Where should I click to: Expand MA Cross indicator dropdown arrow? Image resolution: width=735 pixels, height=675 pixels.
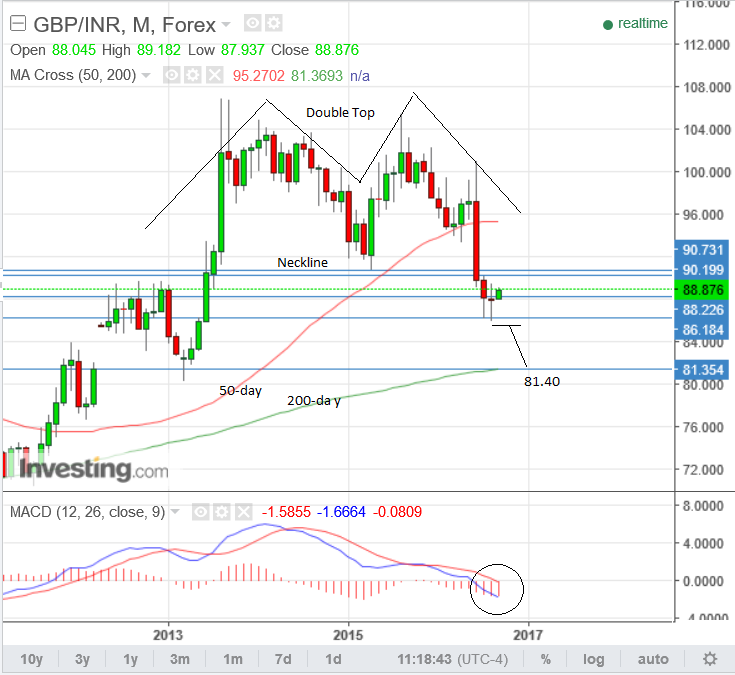coord(146,75)
